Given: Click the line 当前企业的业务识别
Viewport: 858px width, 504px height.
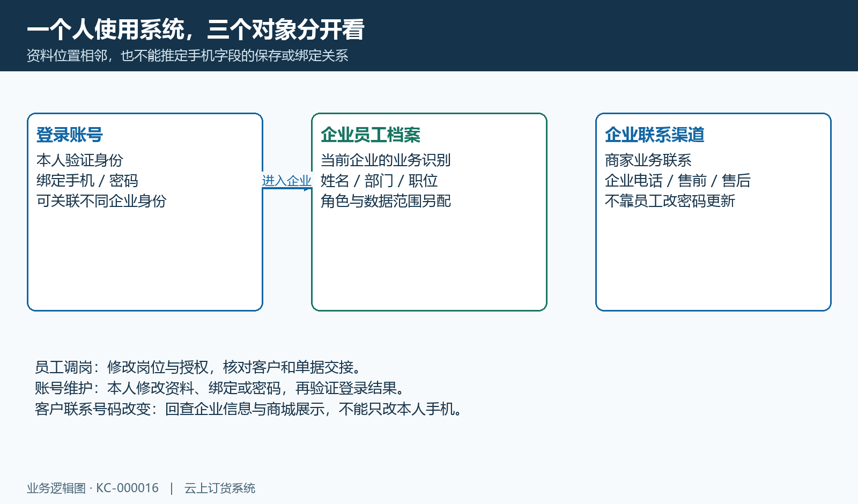Looking at the screenshot, I should pyautogui.click(x=386, y=160).
